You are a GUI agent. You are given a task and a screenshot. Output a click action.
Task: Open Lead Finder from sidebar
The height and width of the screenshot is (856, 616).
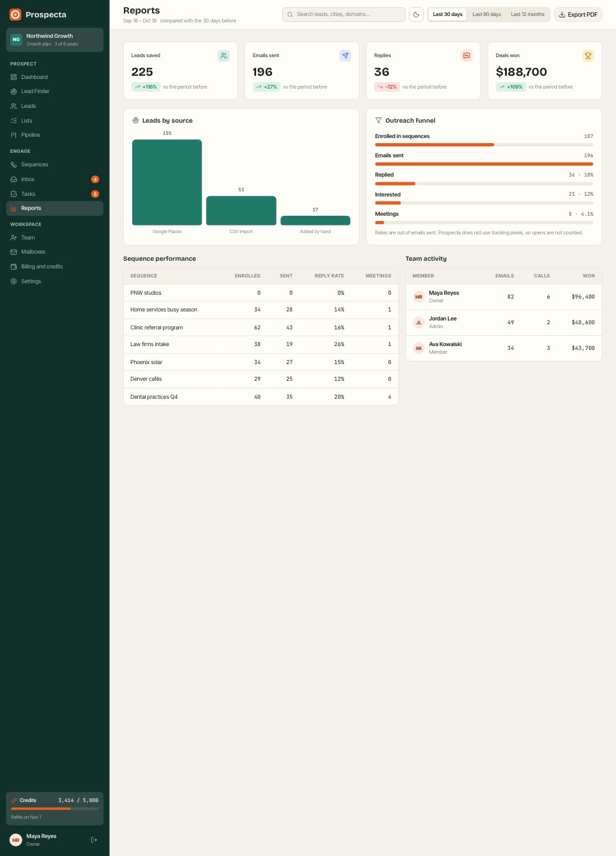pyautogui.click(x=55, y=91)
